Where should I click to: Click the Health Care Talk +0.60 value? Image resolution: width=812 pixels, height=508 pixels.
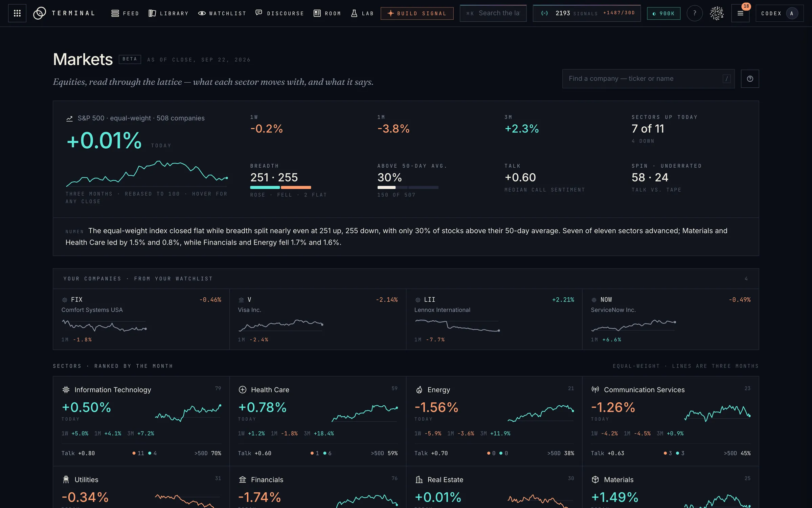click(x=254, y=453)
